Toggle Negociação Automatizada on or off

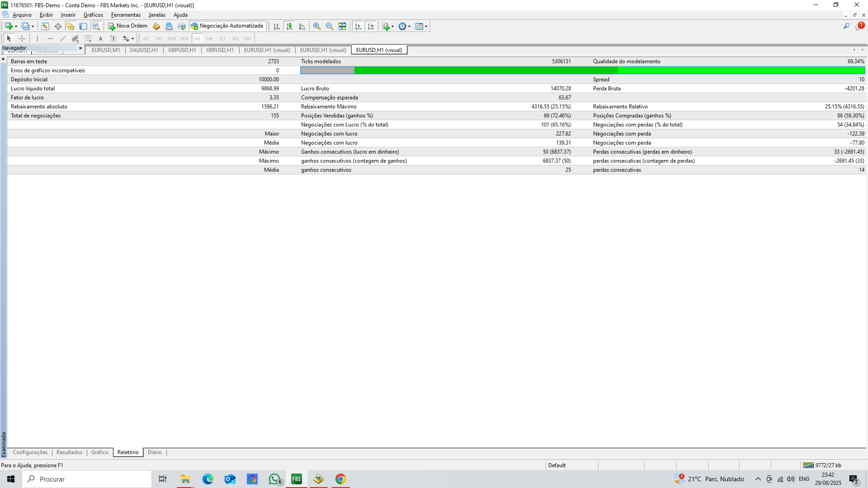(227, 26)
